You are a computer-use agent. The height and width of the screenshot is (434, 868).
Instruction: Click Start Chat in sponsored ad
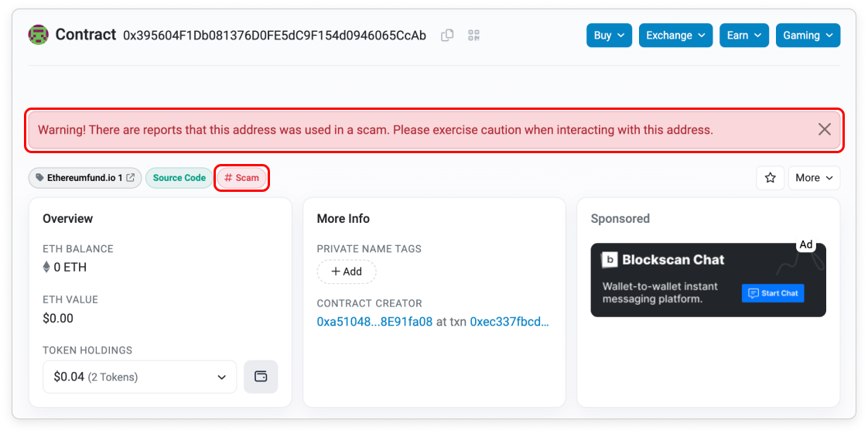click(773, 293)
